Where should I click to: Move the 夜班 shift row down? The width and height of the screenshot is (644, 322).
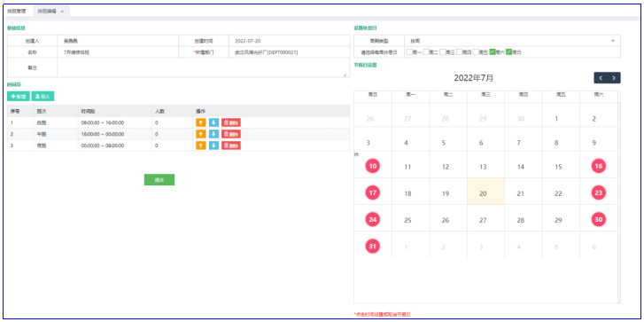(x=213, y=145)
